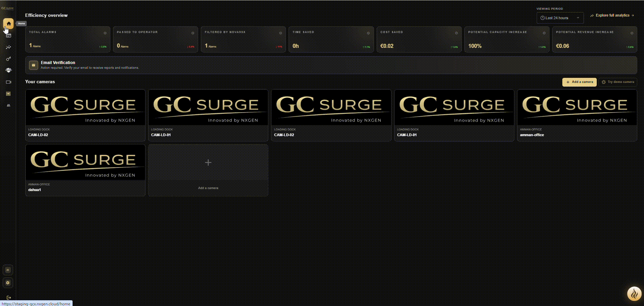Click the Potential Capacity value 100%
Viewport: 644px width, 306px height.
(475, 46)
